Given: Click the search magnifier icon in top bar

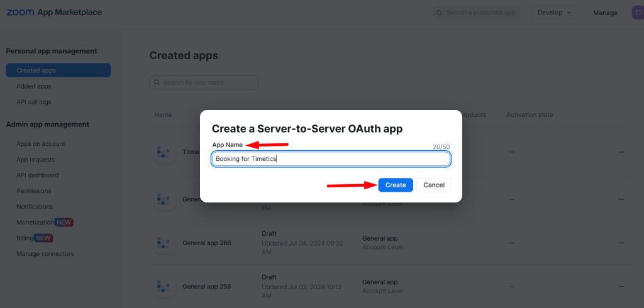Looking at the screenshot, I should pos(440,13).
